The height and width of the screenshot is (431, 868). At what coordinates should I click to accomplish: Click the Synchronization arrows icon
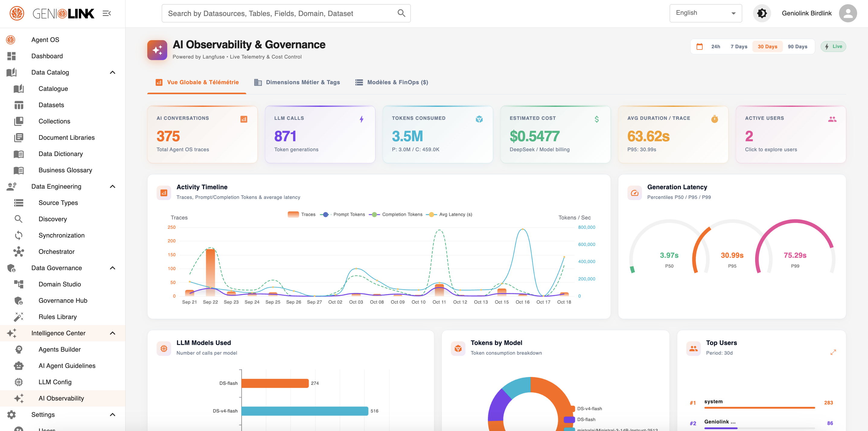tap(18, 235)
